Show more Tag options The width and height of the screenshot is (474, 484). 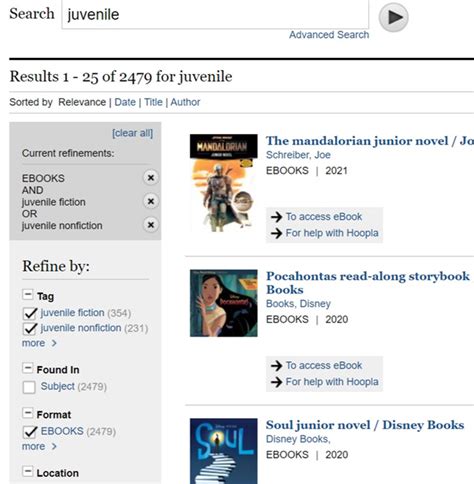point(39,343)
